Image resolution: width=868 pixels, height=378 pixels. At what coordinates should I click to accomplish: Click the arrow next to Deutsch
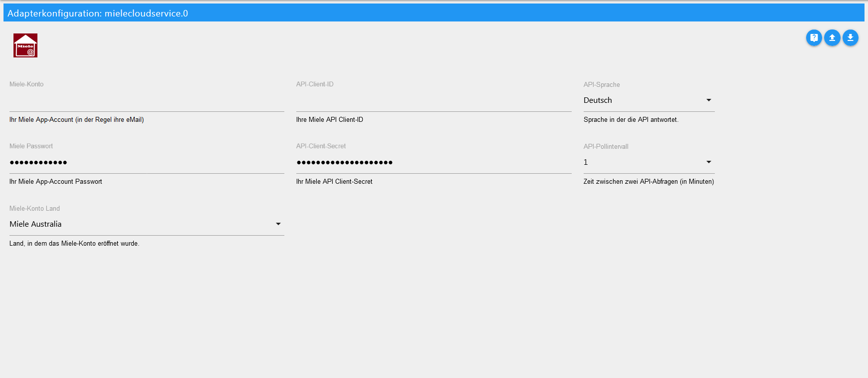708,100
